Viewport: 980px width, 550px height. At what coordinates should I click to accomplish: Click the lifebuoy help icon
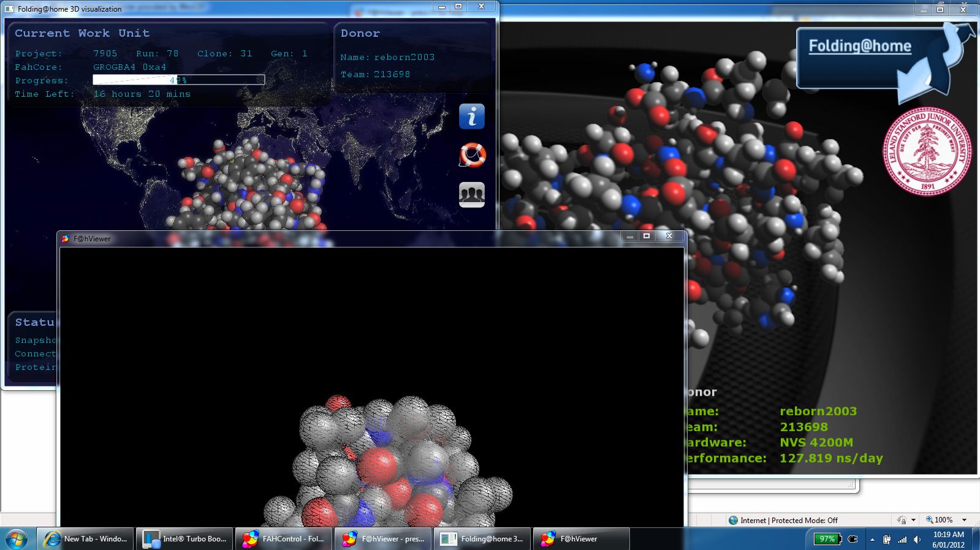[472, 155]
